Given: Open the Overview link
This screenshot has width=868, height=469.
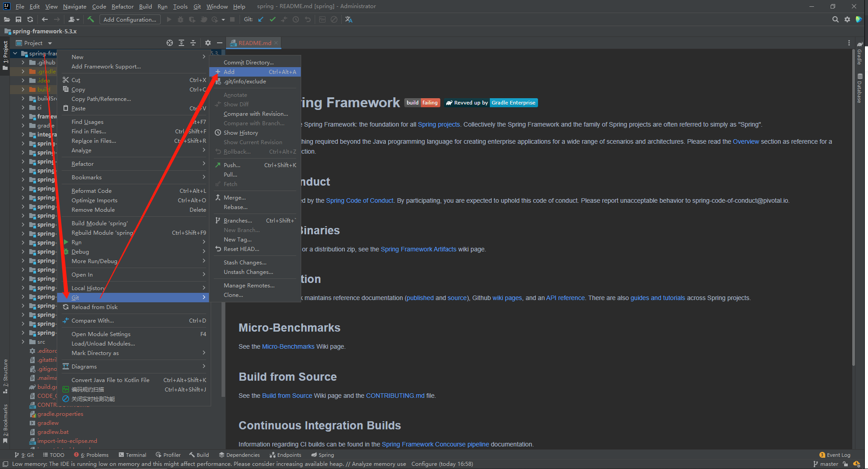Looking at the screenshot, I should (746, 141).
